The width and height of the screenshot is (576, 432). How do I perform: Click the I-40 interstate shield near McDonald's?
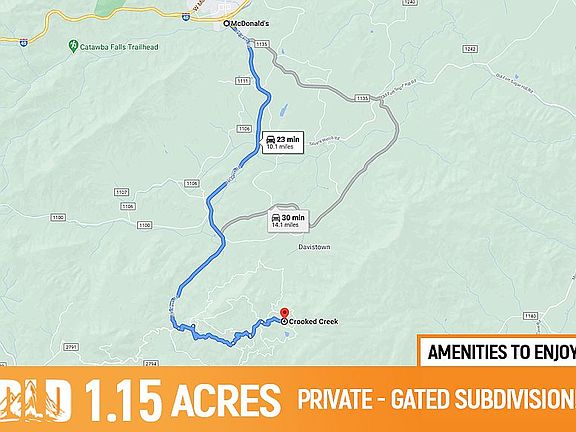tap(186, 17)
